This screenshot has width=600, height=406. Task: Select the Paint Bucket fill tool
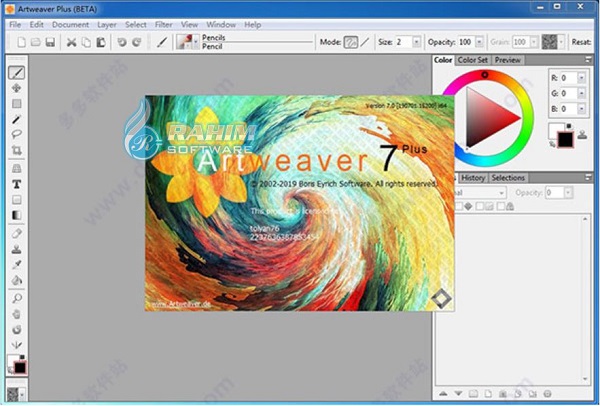(x=16, y=280)
